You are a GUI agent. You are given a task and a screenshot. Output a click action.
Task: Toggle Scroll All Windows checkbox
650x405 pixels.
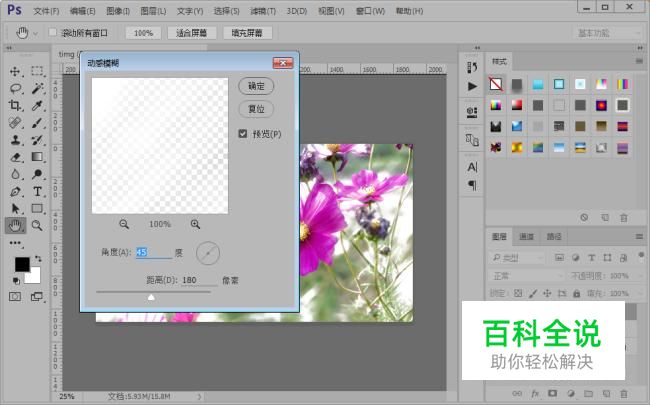pyautogui.click(x=53, y=32)
